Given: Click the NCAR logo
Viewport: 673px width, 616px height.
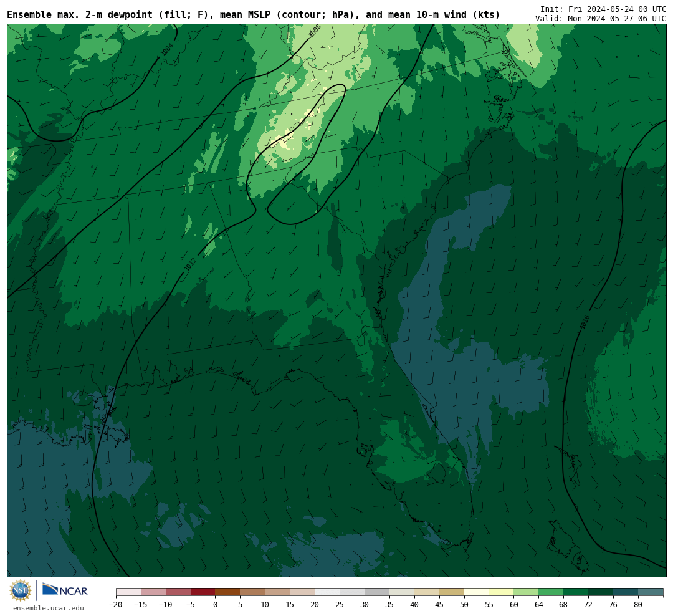Looking at the screenshot, I should coord(65,590).
